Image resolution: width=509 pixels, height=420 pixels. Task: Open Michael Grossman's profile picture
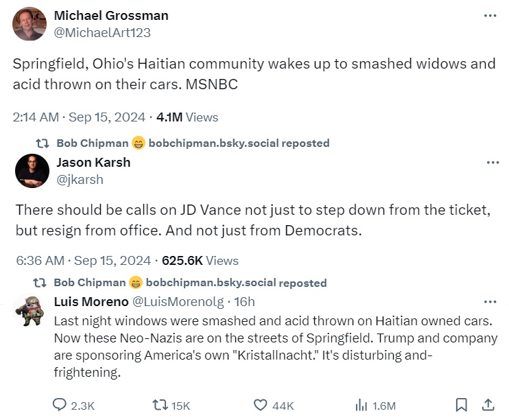pyautogui.click(x=29, y=24)
